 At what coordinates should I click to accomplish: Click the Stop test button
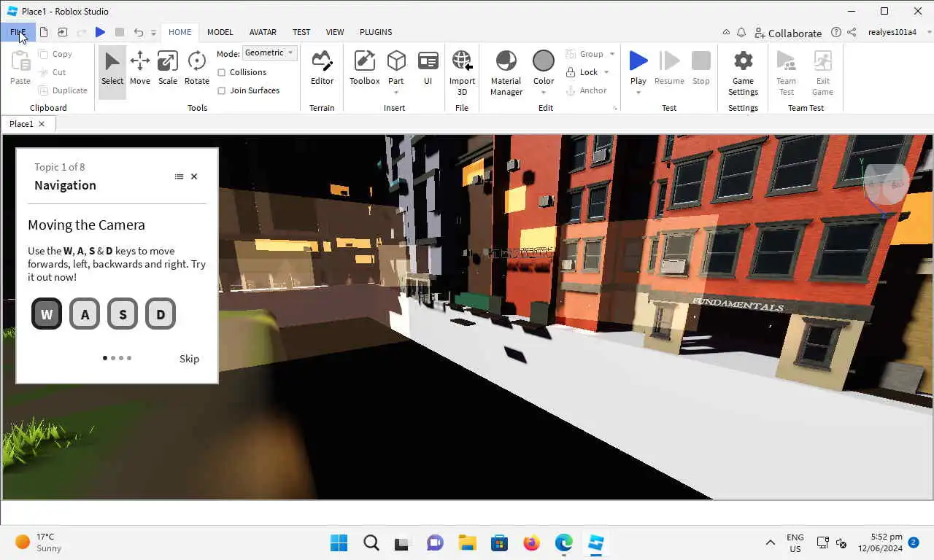click(701, 68)
